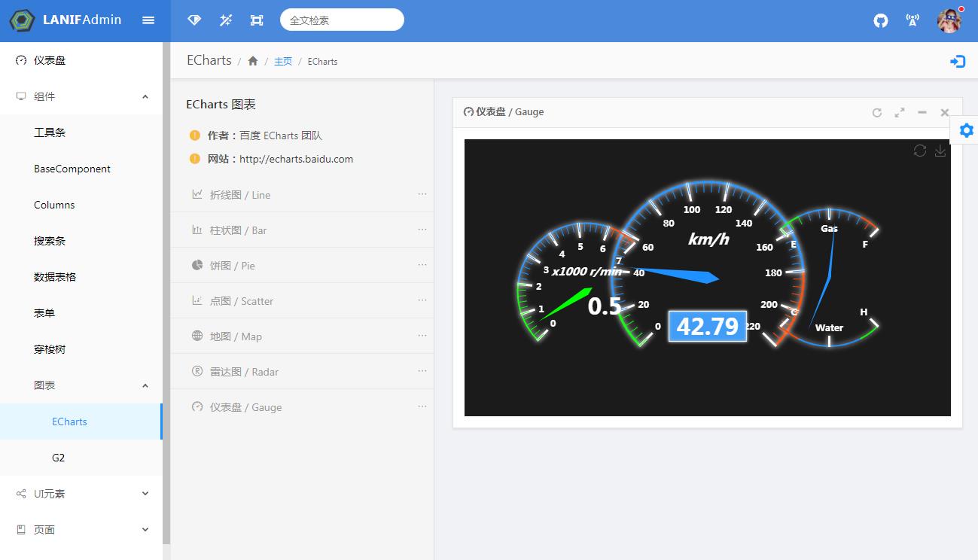Open Columns menu item

[x=81, y=205]
